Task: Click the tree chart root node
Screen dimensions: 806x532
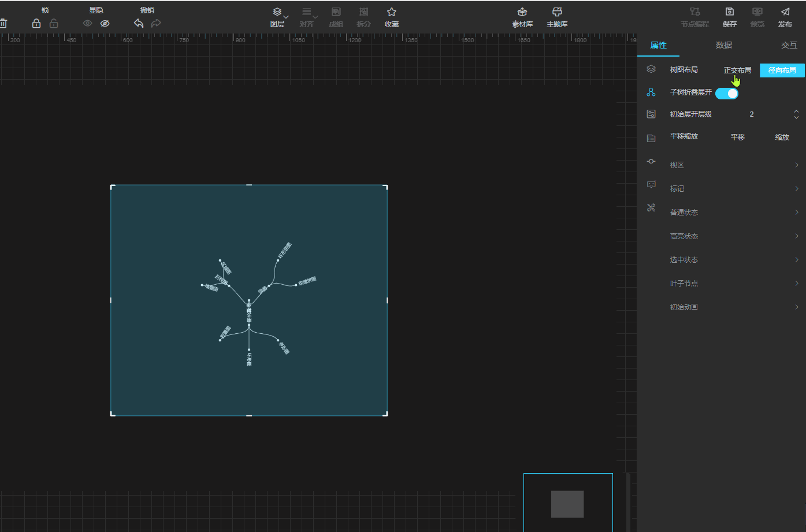Action: coord(249,300)
